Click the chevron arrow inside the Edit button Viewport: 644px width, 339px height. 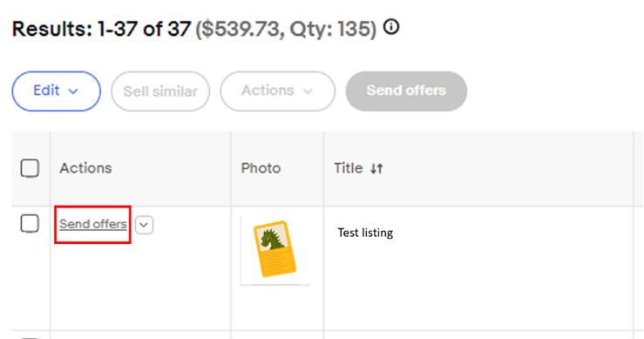pyautogui.click(x=73, y=92)
